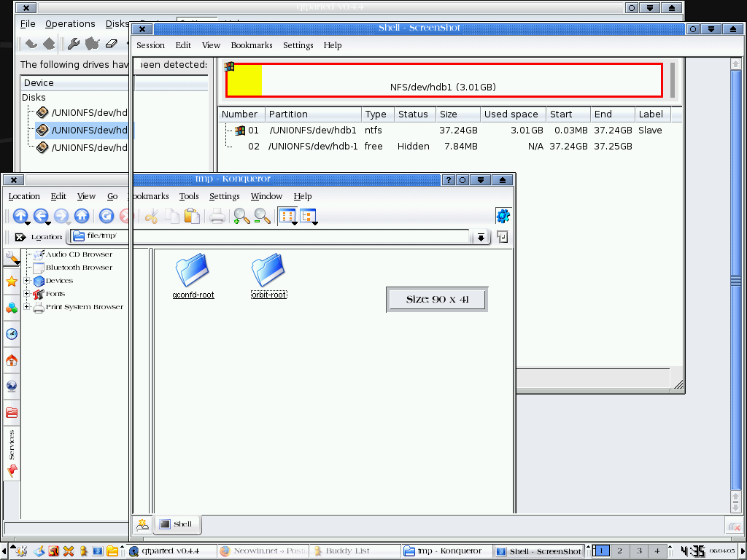Open the History clock panel in Konqueror sidebar
The width and height of the screenshot is (747, 560).
[12, 334]
